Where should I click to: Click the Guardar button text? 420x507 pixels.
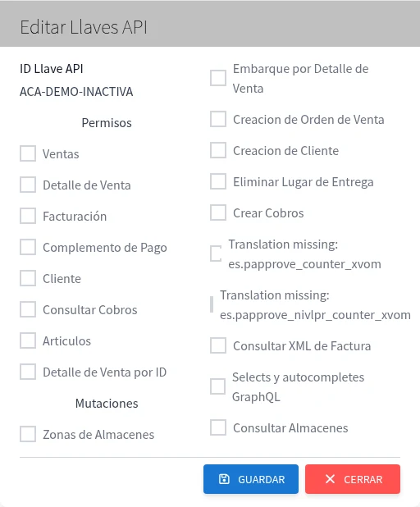pos(261,479)
